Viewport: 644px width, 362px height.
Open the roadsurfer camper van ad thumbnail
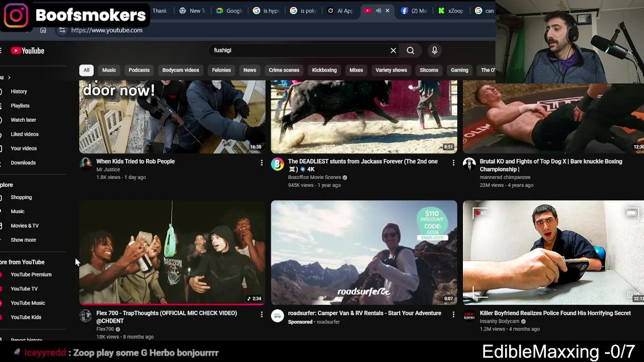pos(364,253)
